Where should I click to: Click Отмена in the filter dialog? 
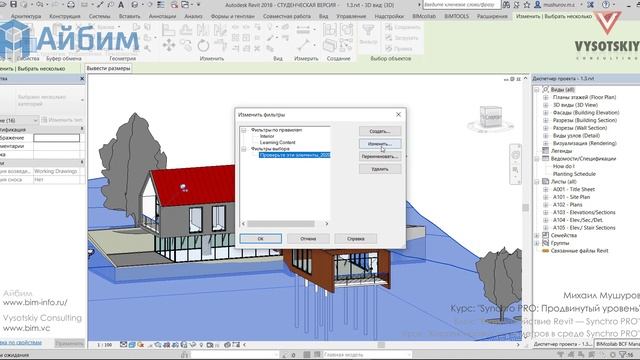[x=308, y=239]
